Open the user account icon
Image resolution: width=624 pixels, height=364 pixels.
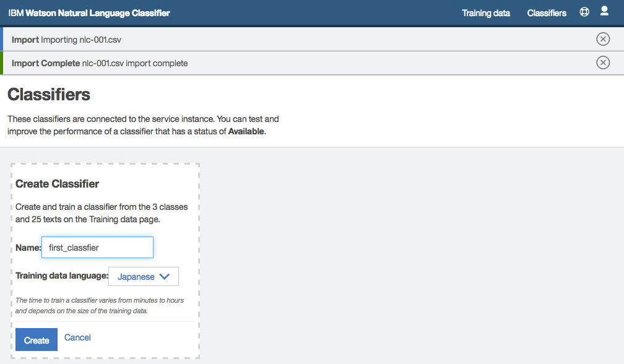pos(604,11)
